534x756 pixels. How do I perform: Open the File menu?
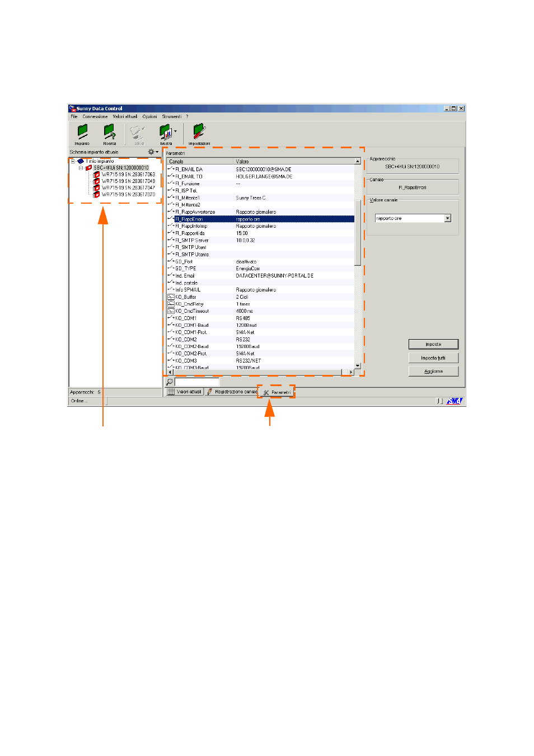[x=74, y=116]
